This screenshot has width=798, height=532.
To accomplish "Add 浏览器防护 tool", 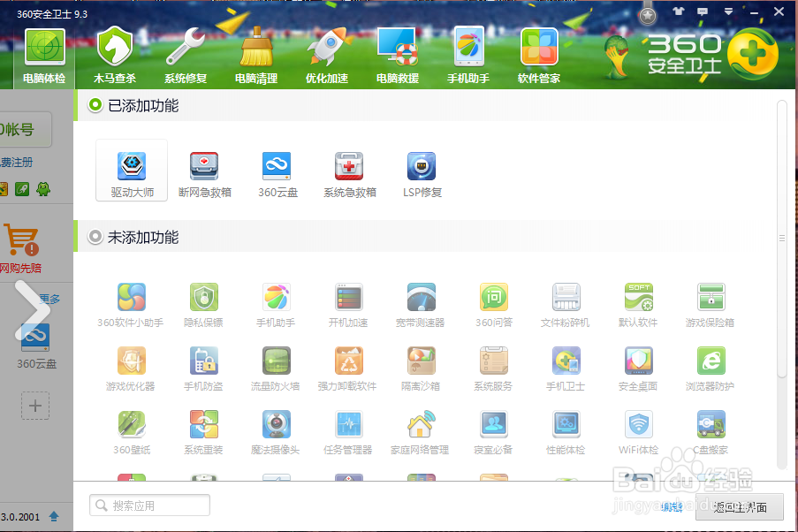I will 711,369.
